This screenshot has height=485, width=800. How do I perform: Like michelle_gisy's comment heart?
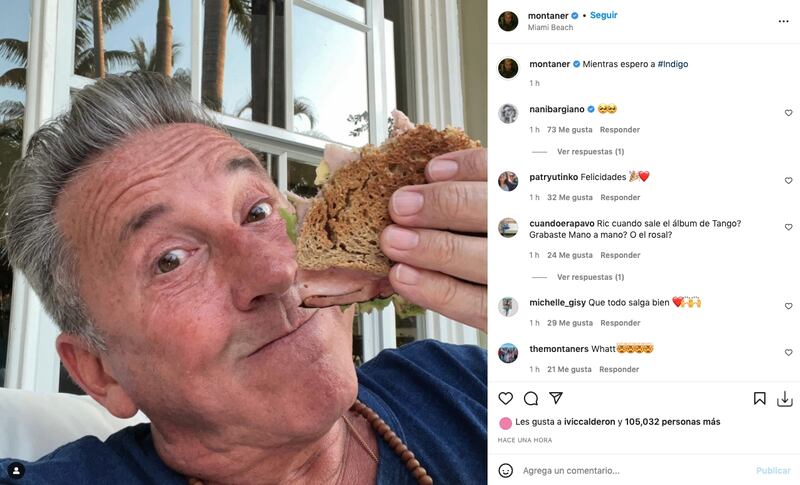[x=788, y=306]
